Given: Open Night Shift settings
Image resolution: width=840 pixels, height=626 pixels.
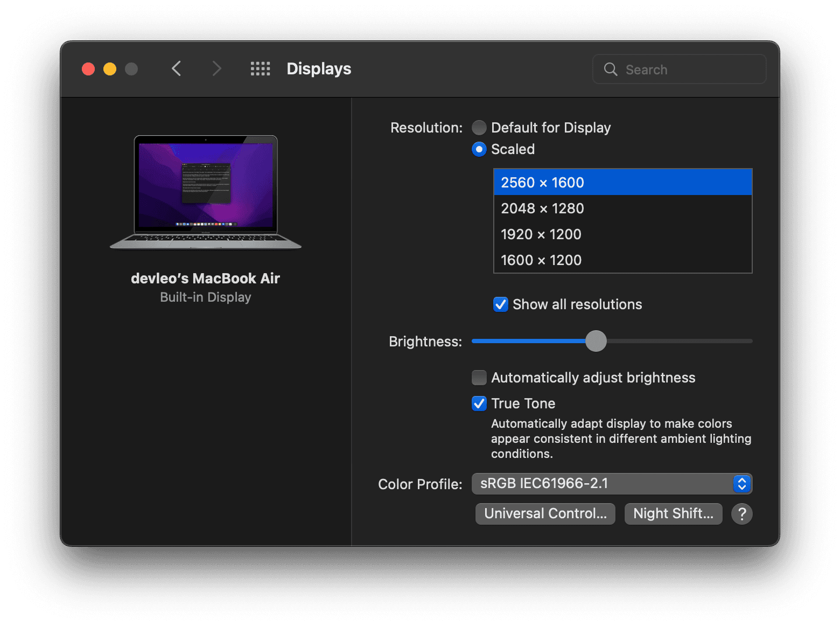Looking at the screenshot, I should tap(673, 514).
